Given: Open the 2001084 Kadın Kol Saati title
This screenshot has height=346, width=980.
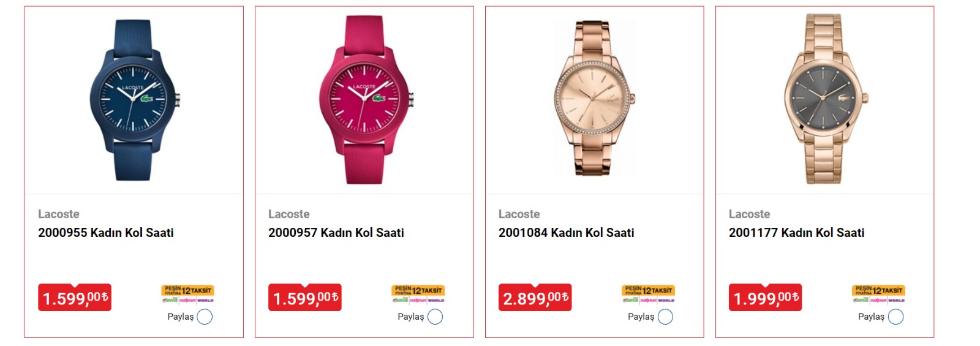Looking at the screenshot, I should (x=567, y=233).
